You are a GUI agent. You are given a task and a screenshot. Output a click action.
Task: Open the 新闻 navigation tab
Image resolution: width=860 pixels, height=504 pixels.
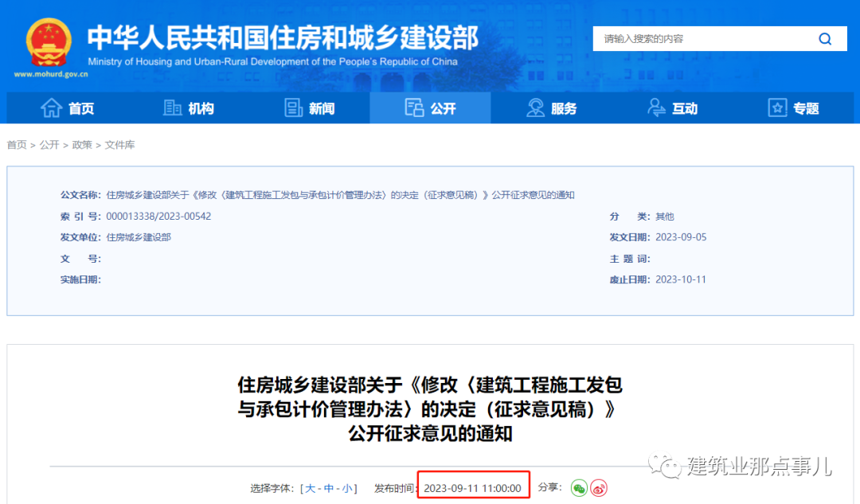(x=309, y=108)
